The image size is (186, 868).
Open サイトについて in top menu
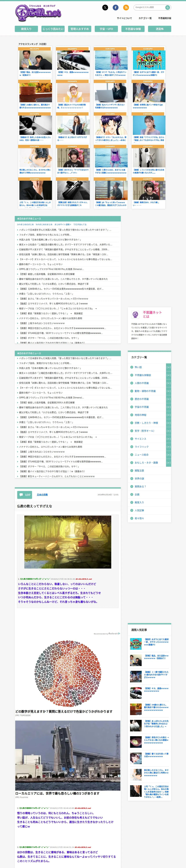124,18
